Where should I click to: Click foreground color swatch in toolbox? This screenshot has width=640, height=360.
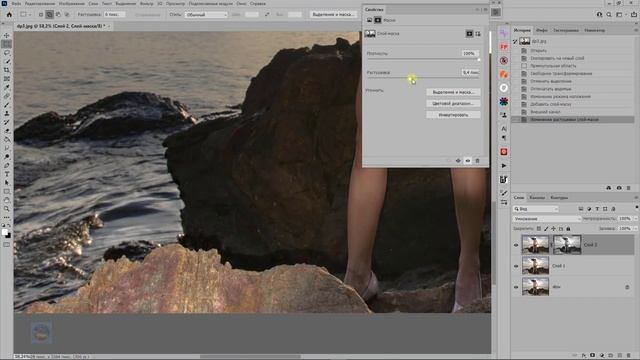click(4, 233)
